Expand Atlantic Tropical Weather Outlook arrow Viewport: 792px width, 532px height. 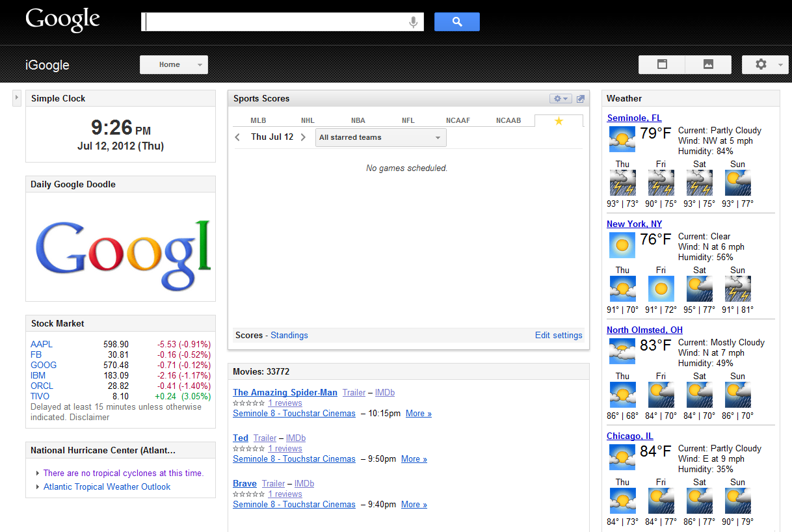point(38,487)
